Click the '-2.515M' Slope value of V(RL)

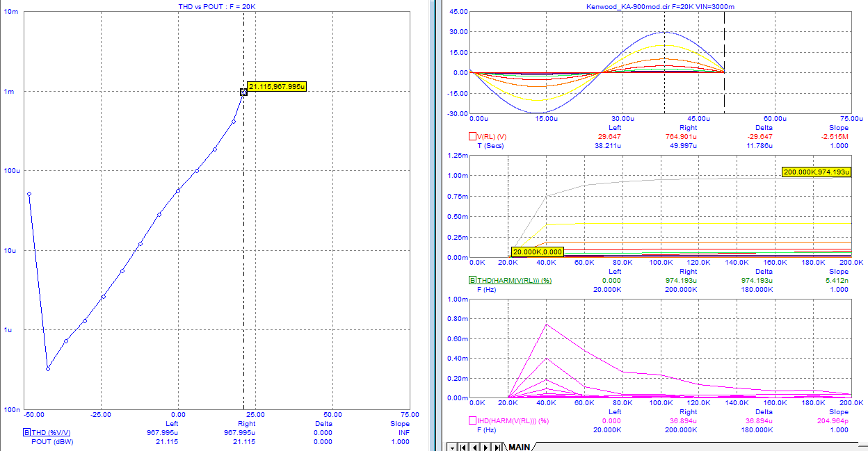[835, 136]
